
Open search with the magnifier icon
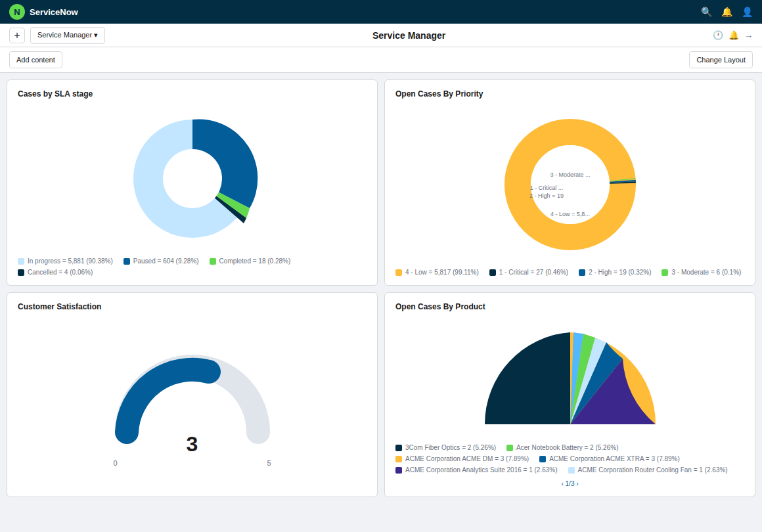[706, 12]
